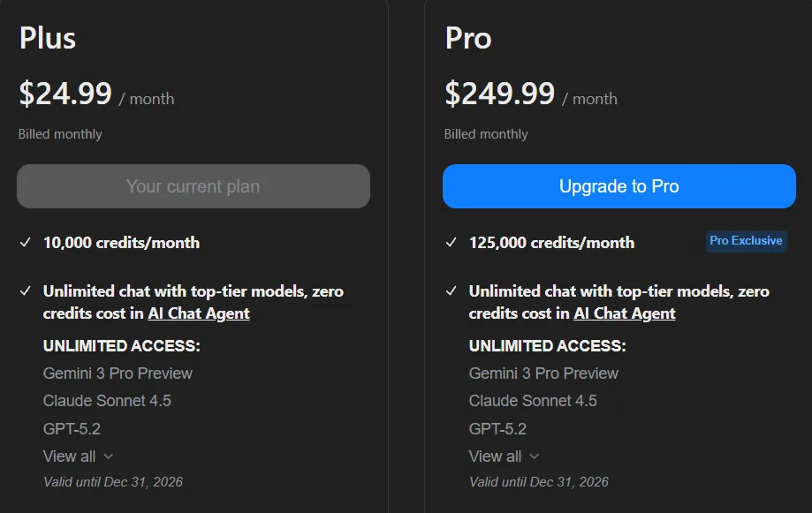Select the Gemini 3 Pro Preview model in Pro card

pyautogui.click(x=543, y=373)
